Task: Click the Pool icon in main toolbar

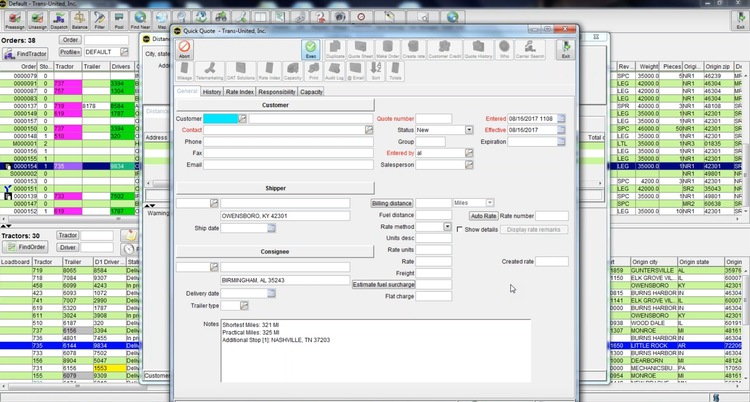Action: click(119, 21)
